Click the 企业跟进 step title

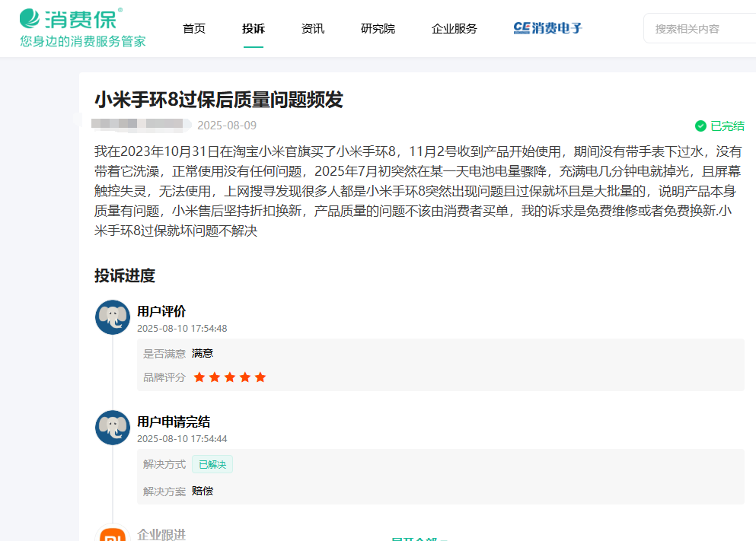click(x=161, y=534)
